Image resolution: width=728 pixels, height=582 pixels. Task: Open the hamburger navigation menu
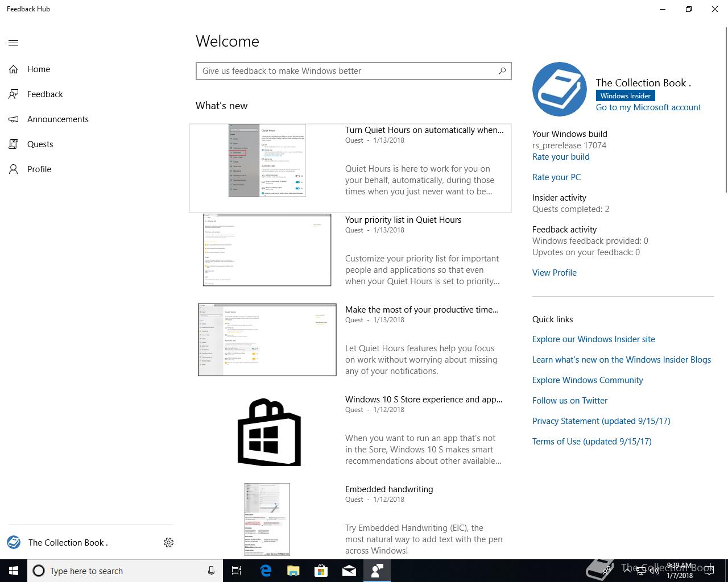14,43
